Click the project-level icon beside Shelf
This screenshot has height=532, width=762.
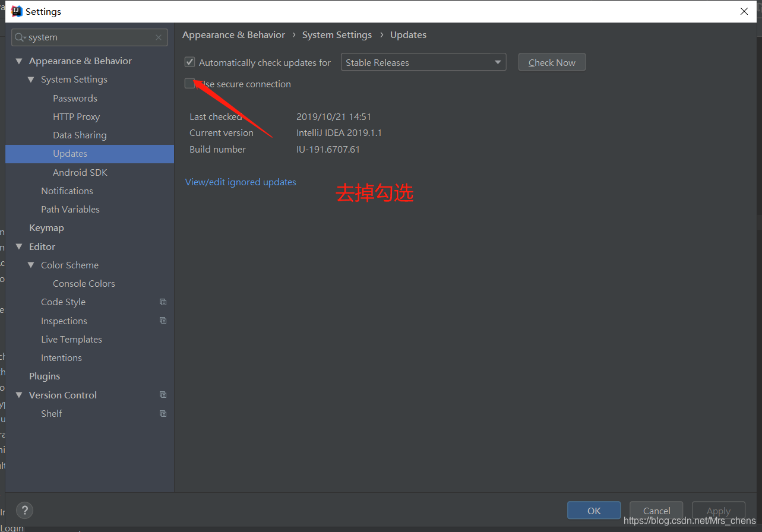[x=163, y=413]
